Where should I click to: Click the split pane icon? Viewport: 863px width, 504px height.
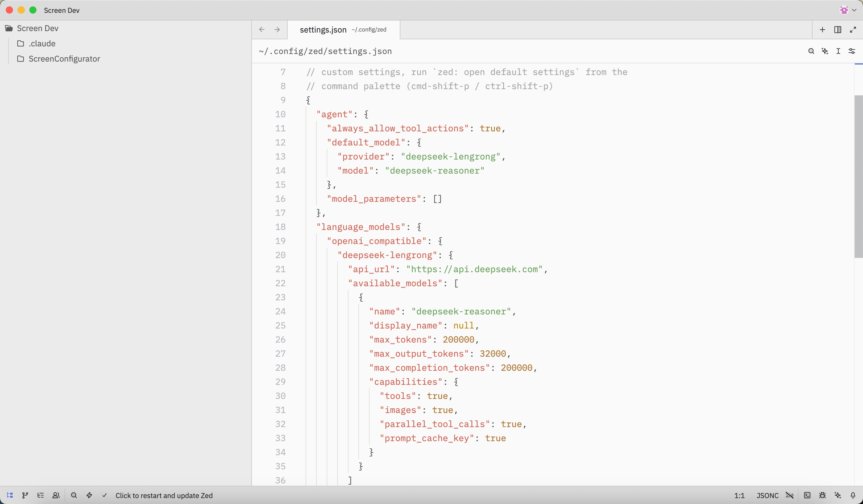tap(838, 30)
